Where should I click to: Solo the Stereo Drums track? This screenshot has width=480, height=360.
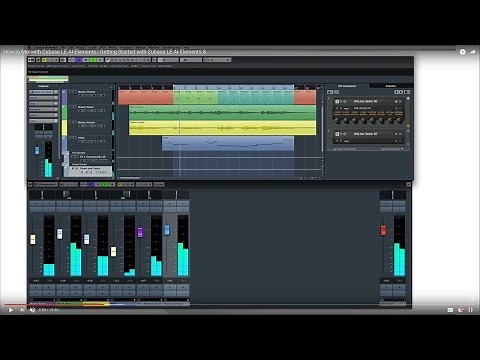(x=75, y=92)
